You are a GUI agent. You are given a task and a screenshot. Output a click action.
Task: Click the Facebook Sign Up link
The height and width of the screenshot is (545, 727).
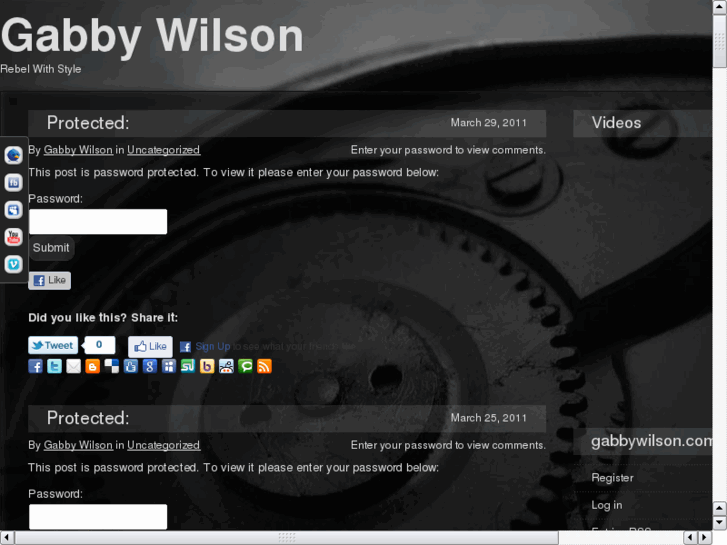[x=212, y=346]
